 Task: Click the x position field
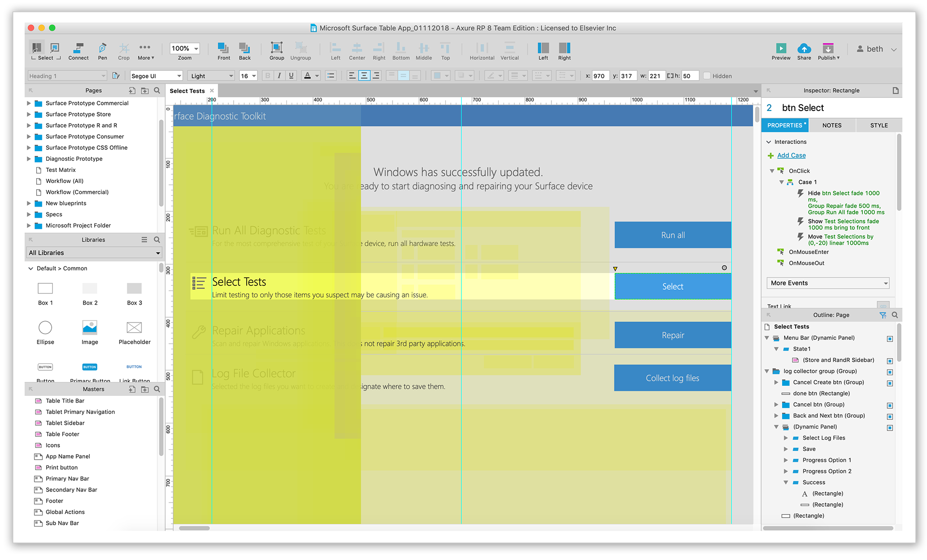click(x=601, y=76)
